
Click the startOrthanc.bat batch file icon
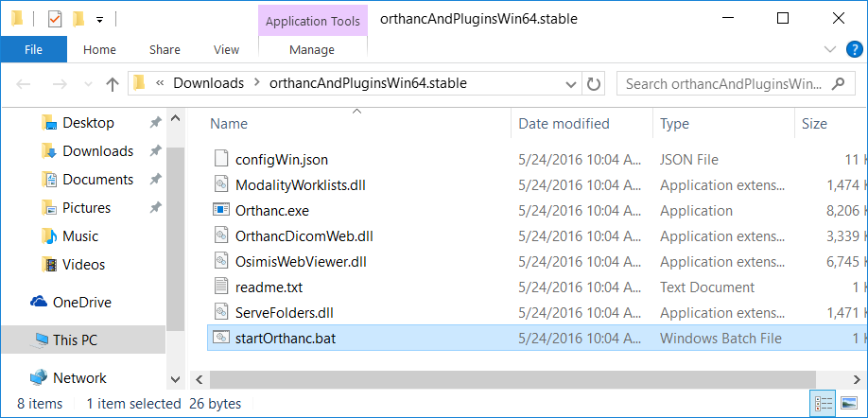(221, 338)
